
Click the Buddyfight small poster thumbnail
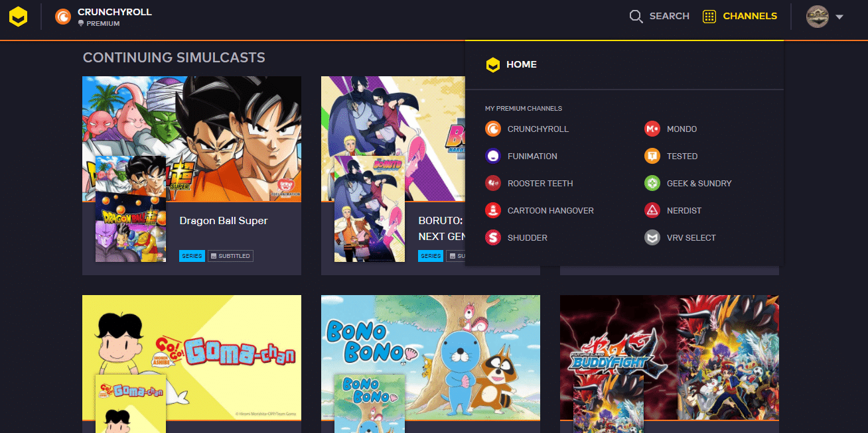click(609, 404)
